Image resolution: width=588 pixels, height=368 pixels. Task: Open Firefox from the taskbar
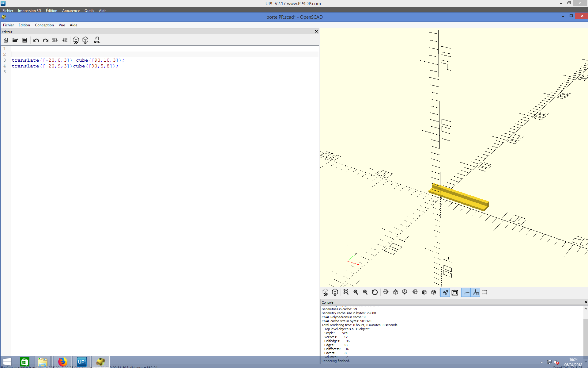pyautogui.click(x=63, y=362)
